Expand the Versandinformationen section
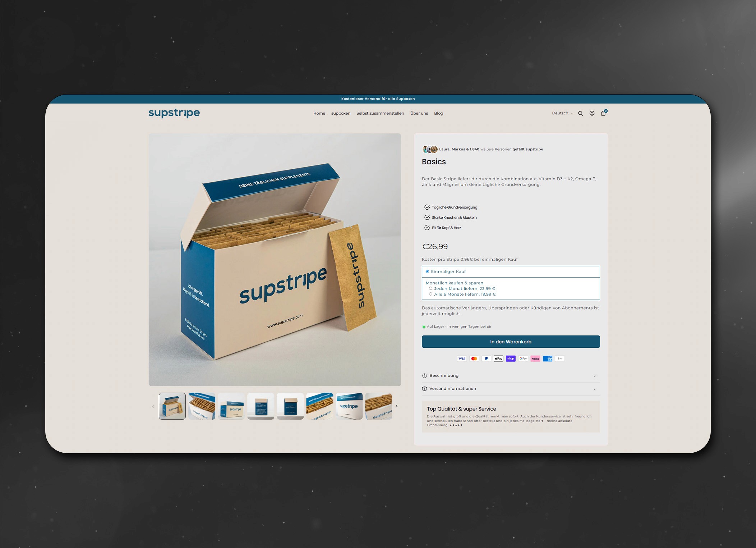This screenshot has width=756, height=548. coord(510,389)
